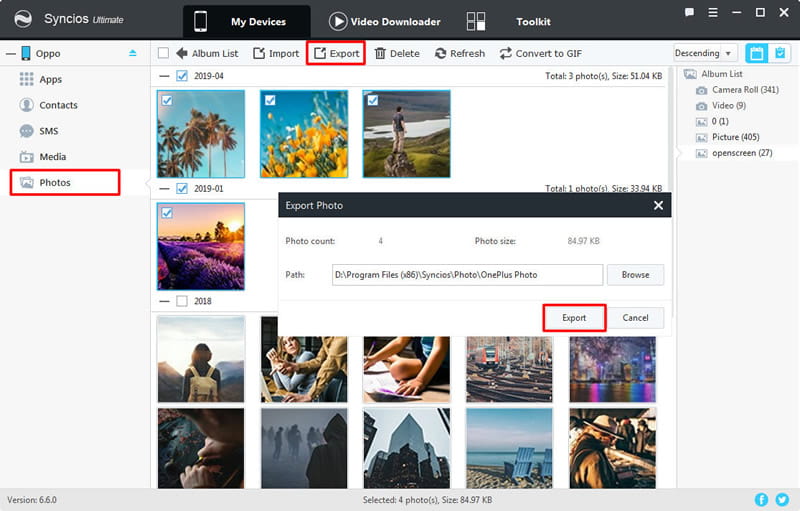Open the Facebook link icon

coord(761,500)
